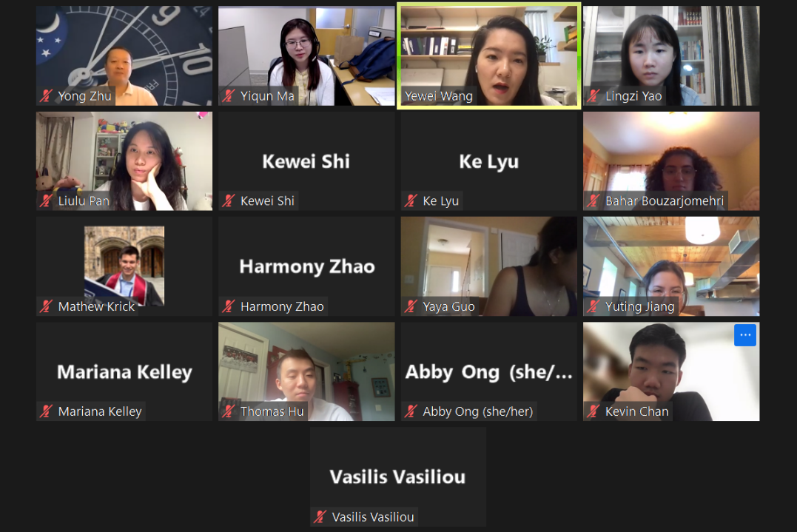Click the Mathew Krick name label

[x=97, y=306]
